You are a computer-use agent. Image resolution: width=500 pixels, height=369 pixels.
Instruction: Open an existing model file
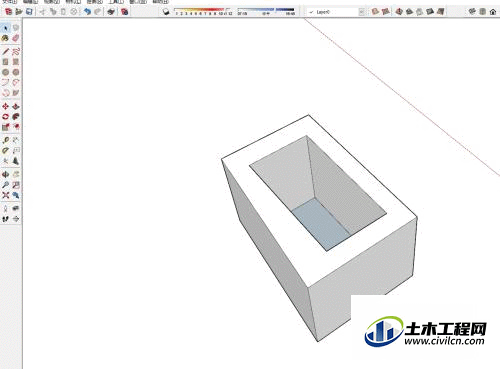(x=19, y=12)
